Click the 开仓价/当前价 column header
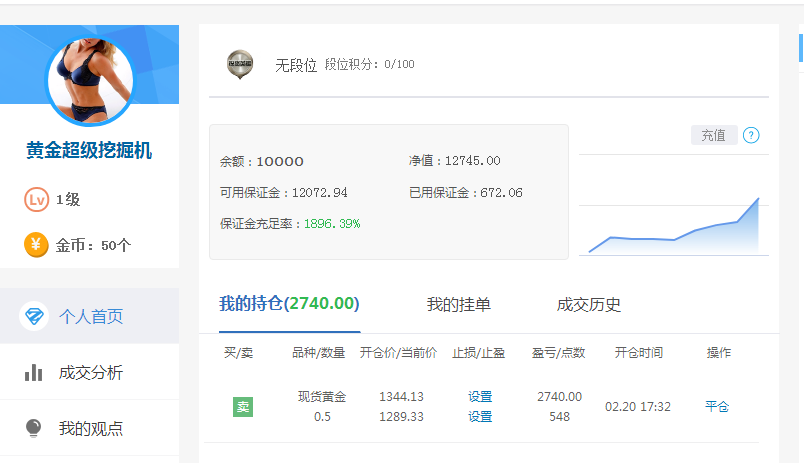This screenshot has height=463, width=804. coord(398,353)
